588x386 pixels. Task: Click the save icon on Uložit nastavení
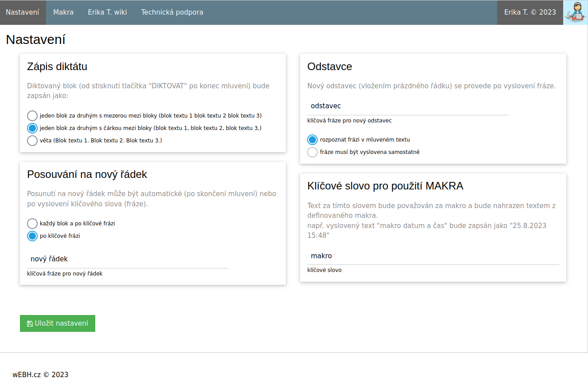(x=30, y=324)
